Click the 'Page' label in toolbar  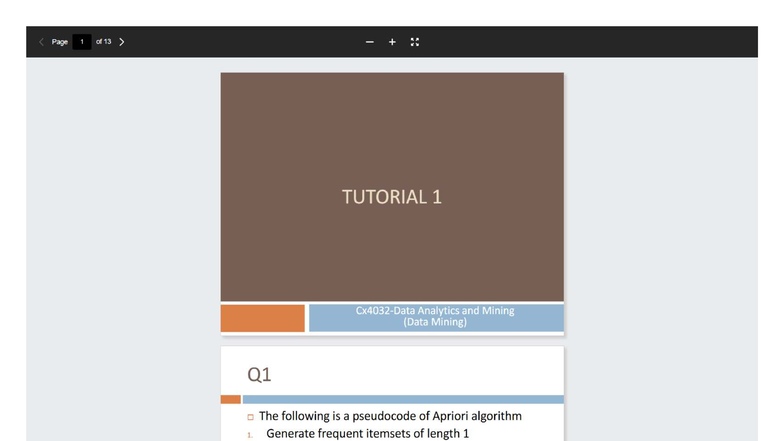[x=60, y=42]
